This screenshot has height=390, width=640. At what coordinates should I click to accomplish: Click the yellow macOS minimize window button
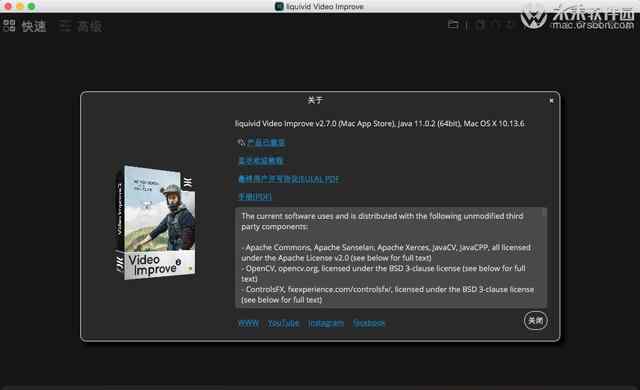(x=20, y=6)
